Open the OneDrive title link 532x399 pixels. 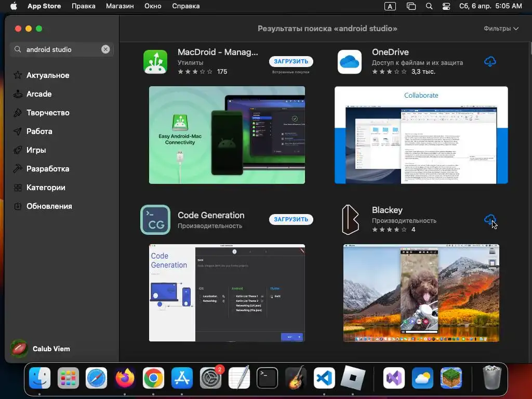pos(390,52)
